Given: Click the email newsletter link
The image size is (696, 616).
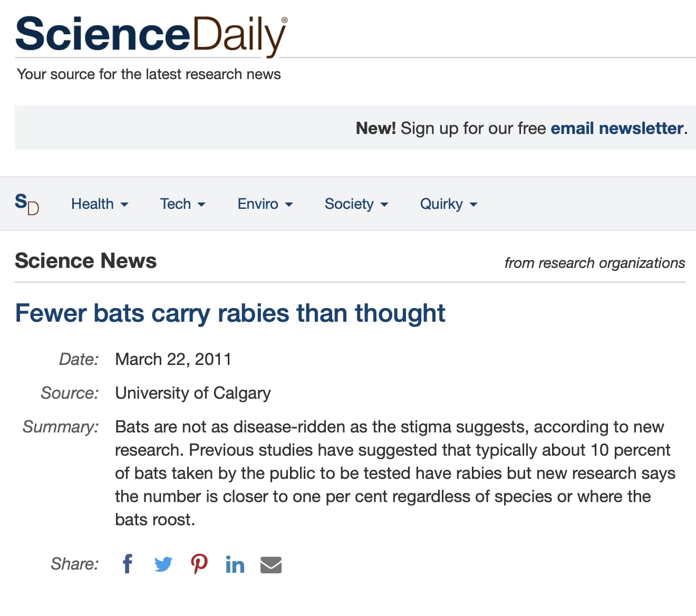Looking at the screenshot, I should coord(617,128).
